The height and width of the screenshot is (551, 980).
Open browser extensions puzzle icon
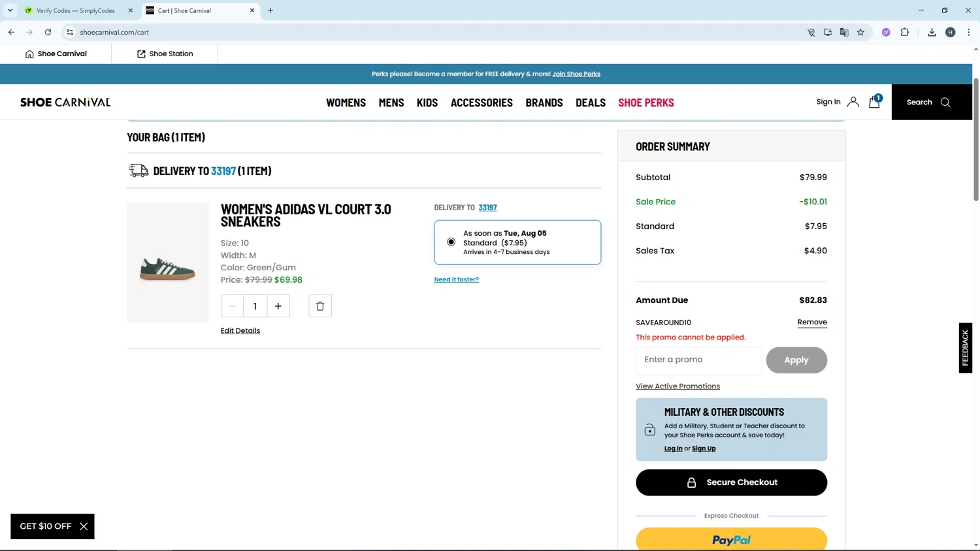(x=905, y=32)
